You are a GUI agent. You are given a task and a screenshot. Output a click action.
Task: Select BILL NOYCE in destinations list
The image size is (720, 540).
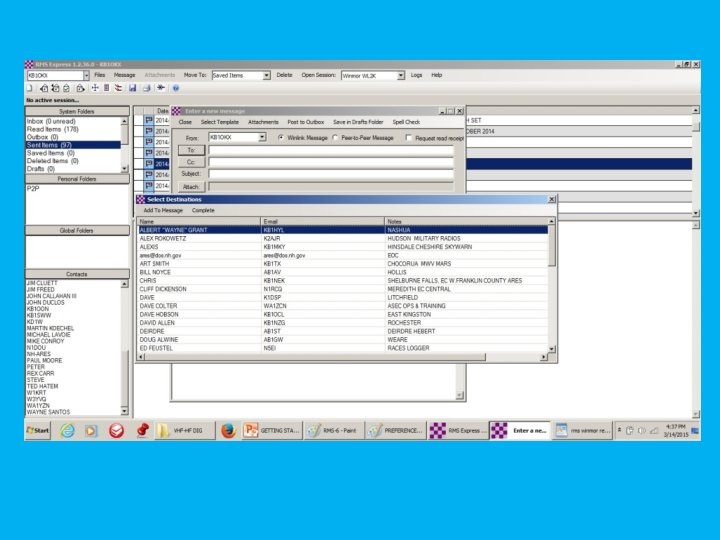coord(343,272)
